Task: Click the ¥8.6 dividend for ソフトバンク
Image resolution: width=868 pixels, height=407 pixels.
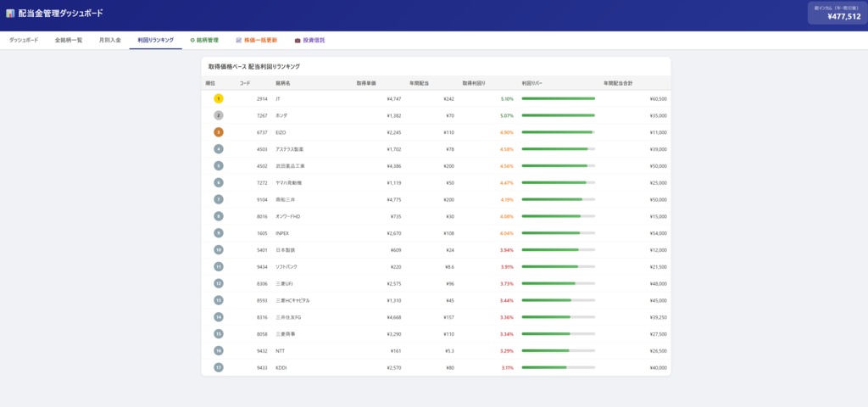Action: (449, 266)
